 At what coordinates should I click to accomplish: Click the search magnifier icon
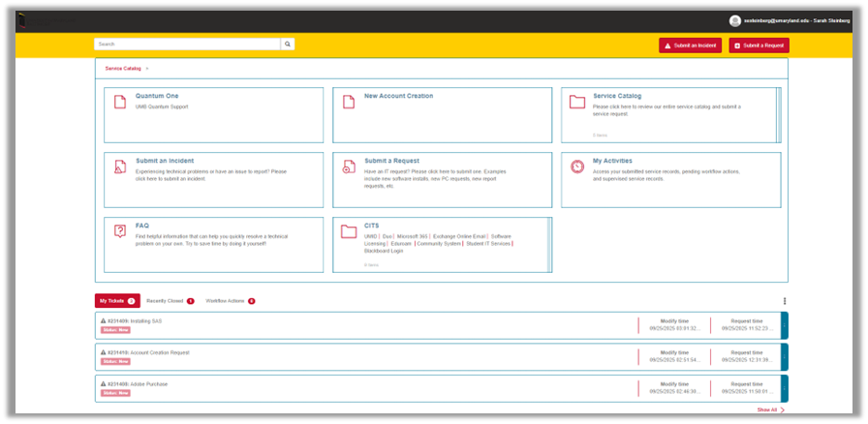(x=287, y=45)
